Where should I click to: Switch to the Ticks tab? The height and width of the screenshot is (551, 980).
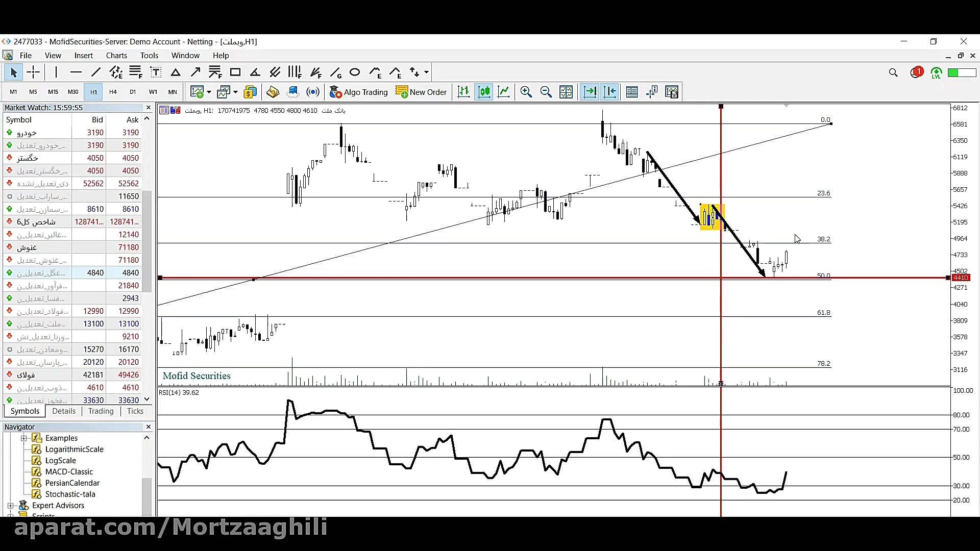coord(135,411)
